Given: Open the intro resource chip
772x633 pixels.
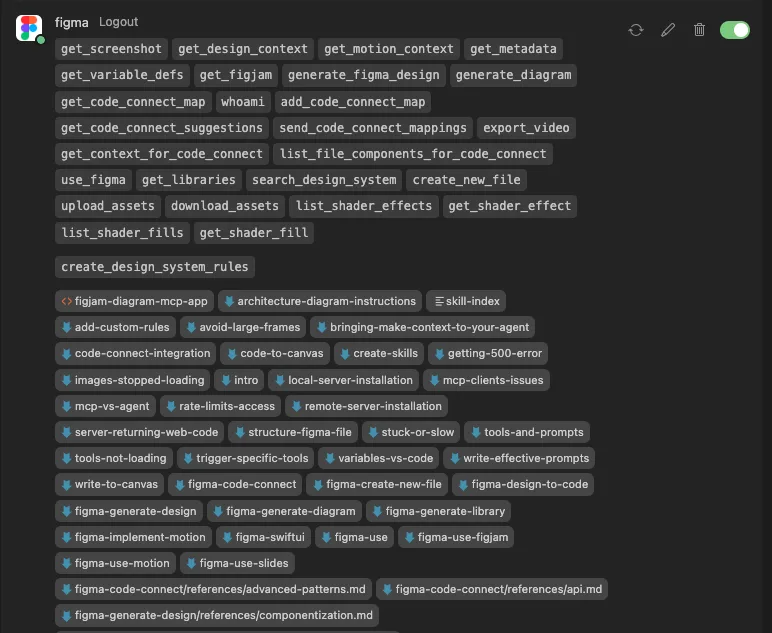Looking at the screenshot, I should tap(239, 380).
